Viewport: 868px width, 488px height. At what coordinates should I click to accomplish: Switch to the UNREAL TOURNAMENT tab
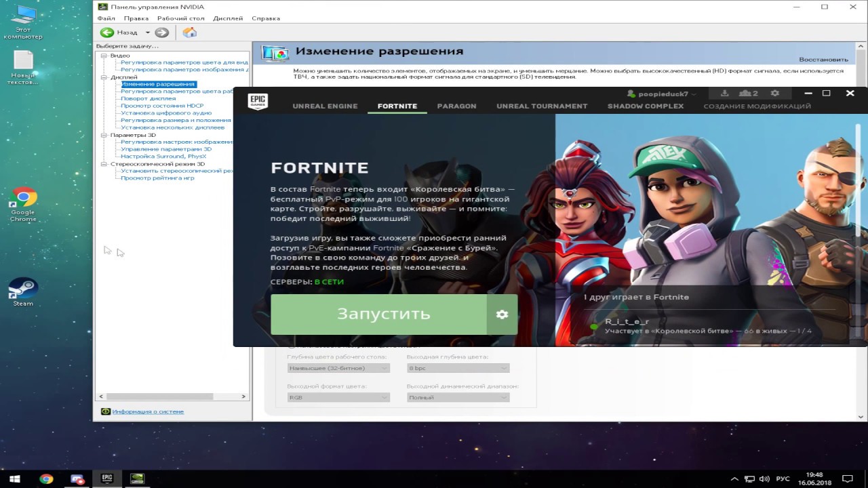[x=542, y=106]
